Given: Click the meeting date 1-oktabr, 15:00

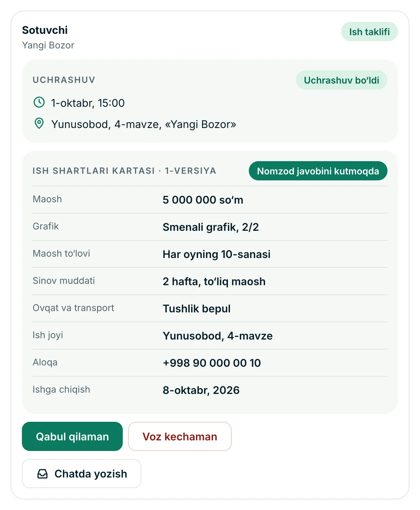Looking at the screenshot, I should click(88, 103).
